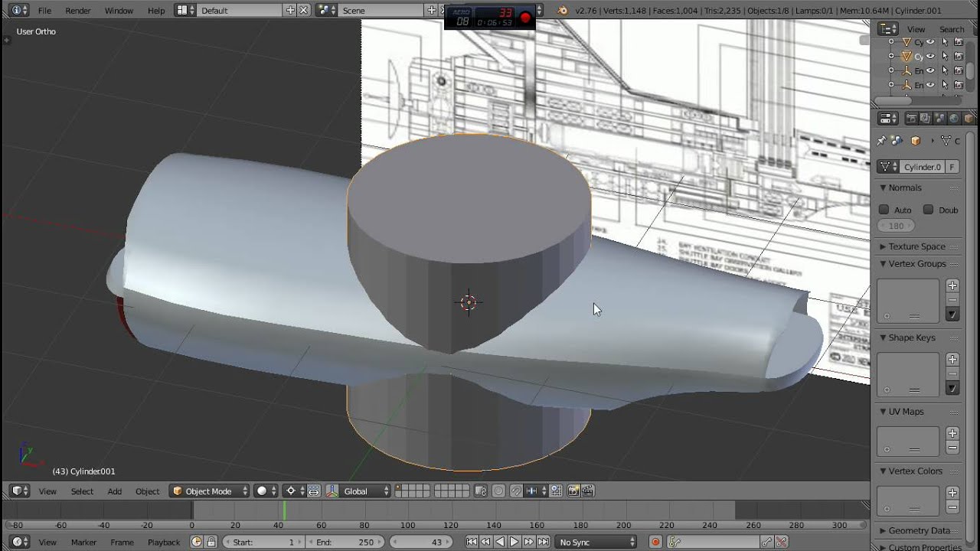The image size is (980, 551).
Task: Add a shape key with the plus
Action: (x=952, y=360)
